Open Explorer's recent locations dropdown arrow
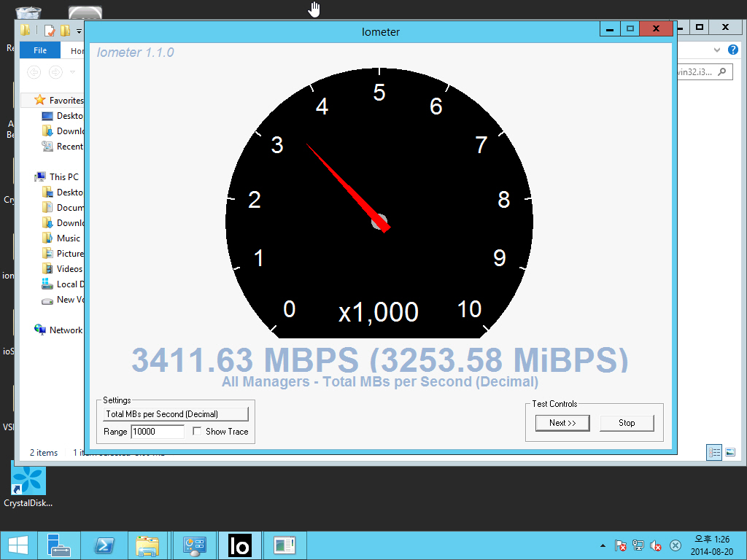Image resolution: width=747 pixels, height=560 pixels. (72, 72)
